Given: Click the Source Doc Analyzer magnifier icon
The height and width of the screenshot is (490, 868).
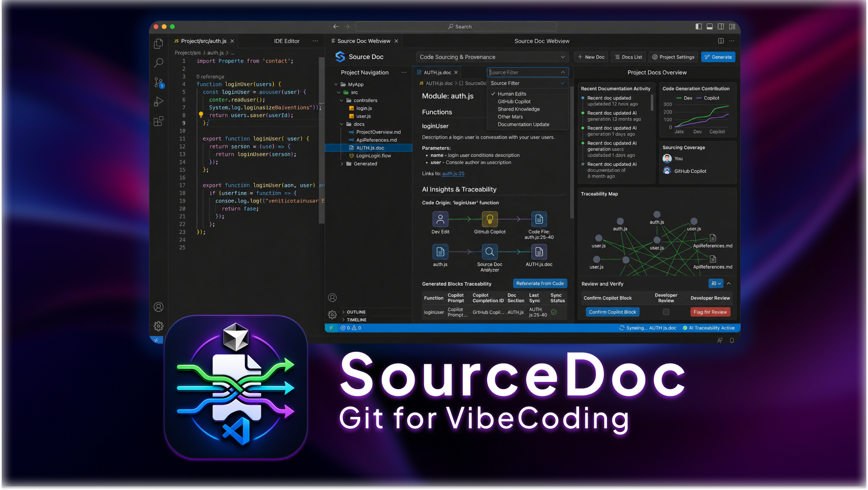Looking at the screenshot, I should [x=489, y=252].
